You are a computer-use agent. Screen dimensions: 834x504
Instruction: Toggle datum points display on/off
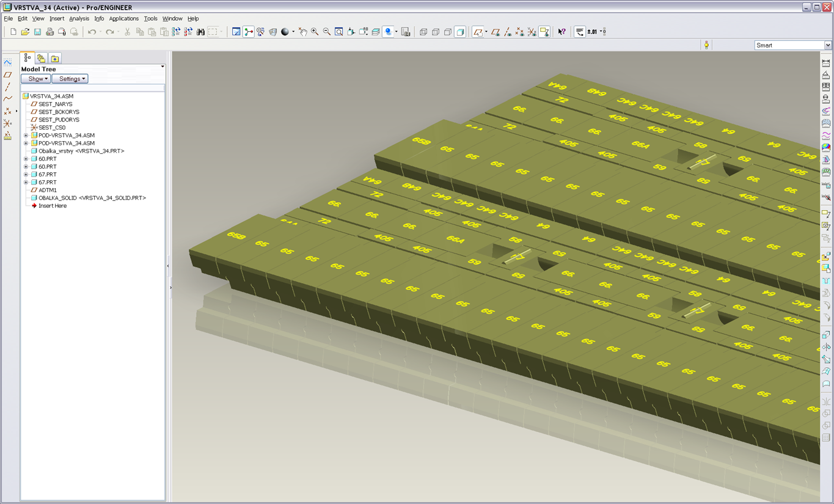pyautogui.click(x=519, y=32)
